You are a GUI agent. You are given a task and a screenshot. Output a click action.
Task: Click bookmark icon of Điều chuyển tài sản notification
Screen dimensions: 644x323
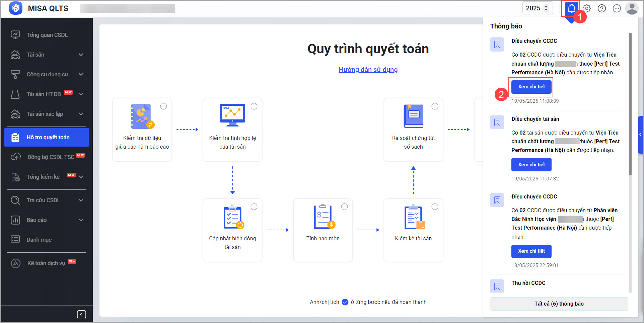[x=497, y=122]
